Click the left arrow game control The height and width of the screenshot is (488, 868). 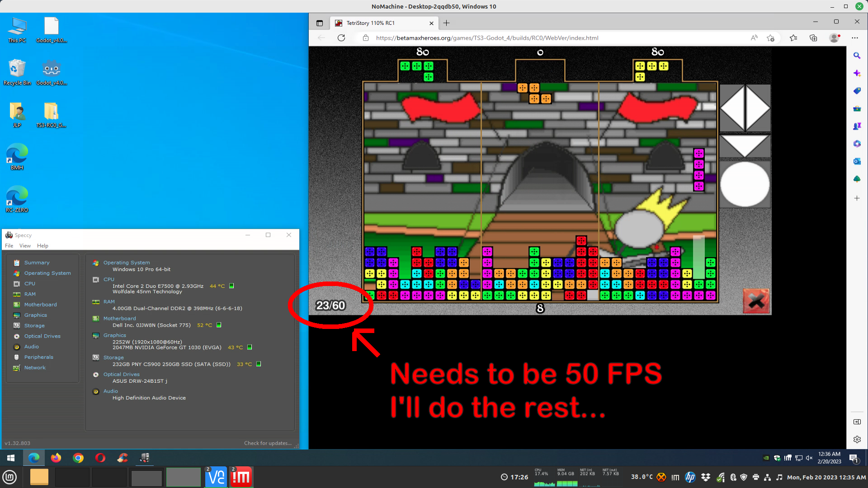(x=732, y=108)
